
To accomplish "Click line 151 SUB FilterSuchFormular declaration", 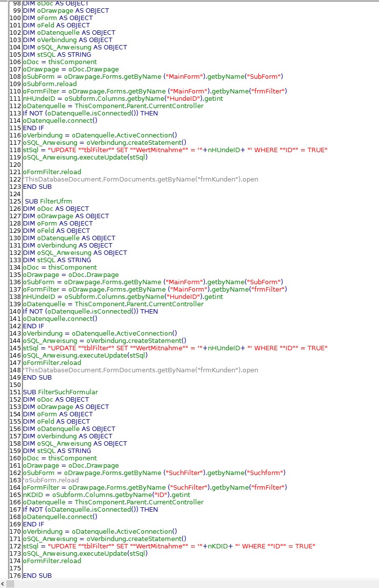I will tap(61, 392).
